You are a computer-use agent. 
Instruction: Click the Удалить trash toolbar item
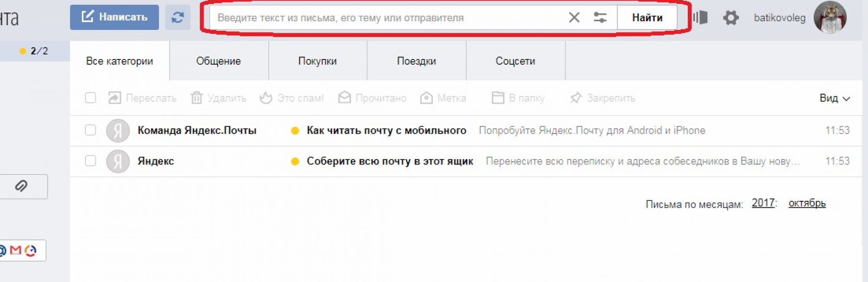coord(218,98)
